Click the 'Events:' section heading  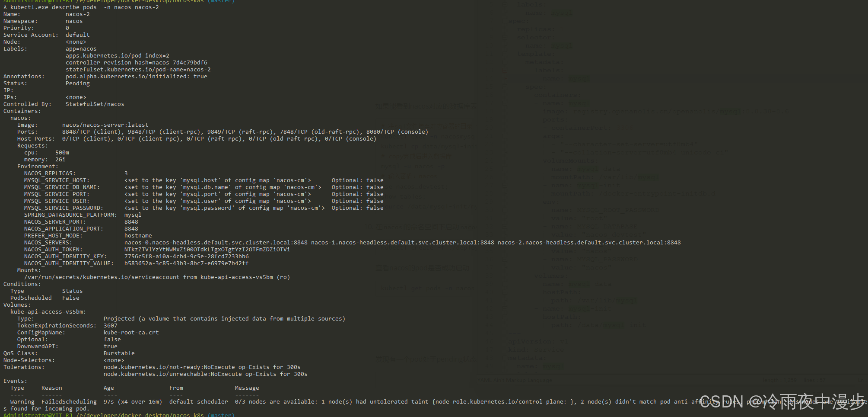point(15,381)
